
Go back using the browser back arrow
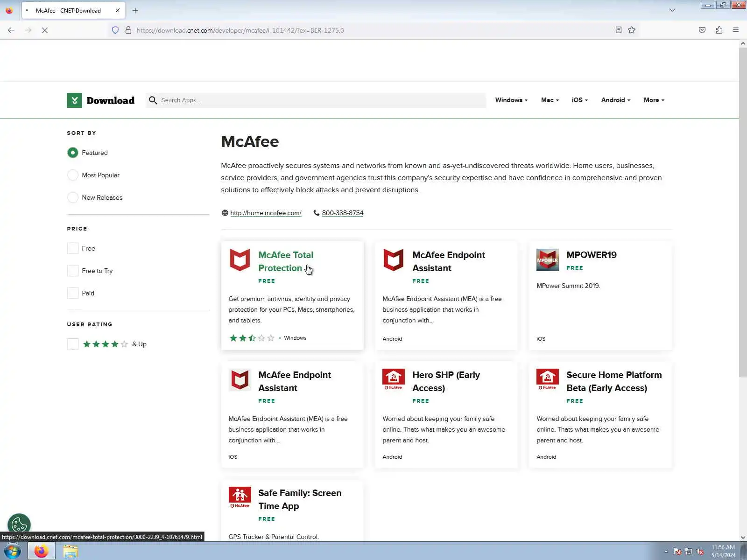11,30
